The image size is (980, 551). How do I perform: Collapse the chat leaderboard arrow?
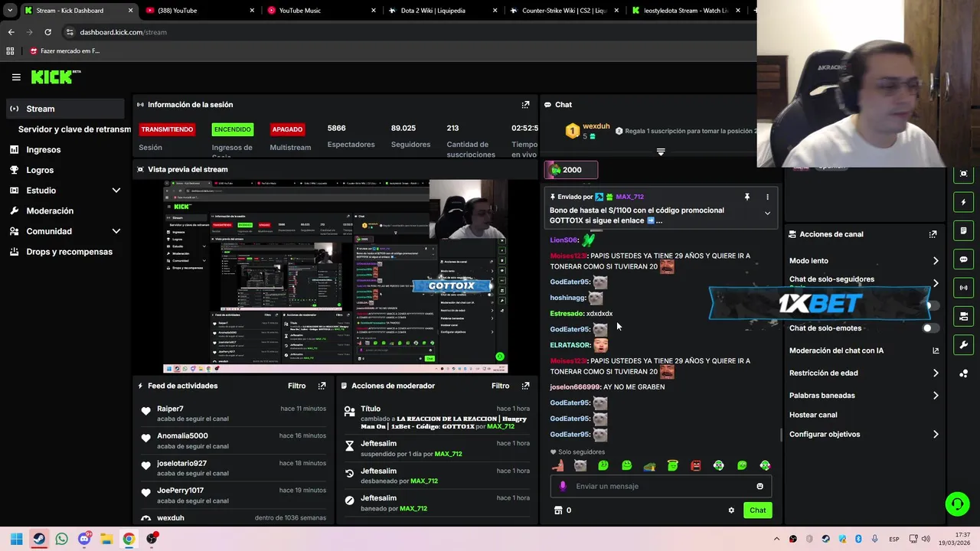click(661, 152)
